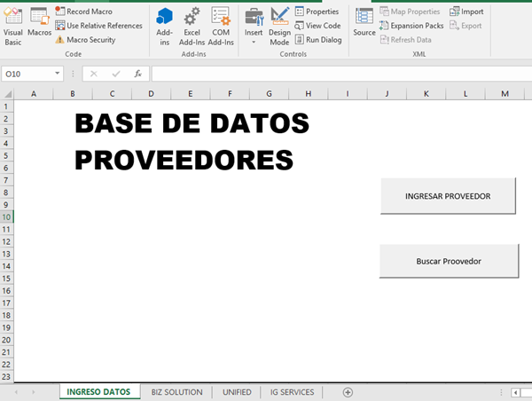Image resolution: width=532 pixels, height=401 pixels.
Task: Open the Add-ins dialog
Action: (164, 25)
